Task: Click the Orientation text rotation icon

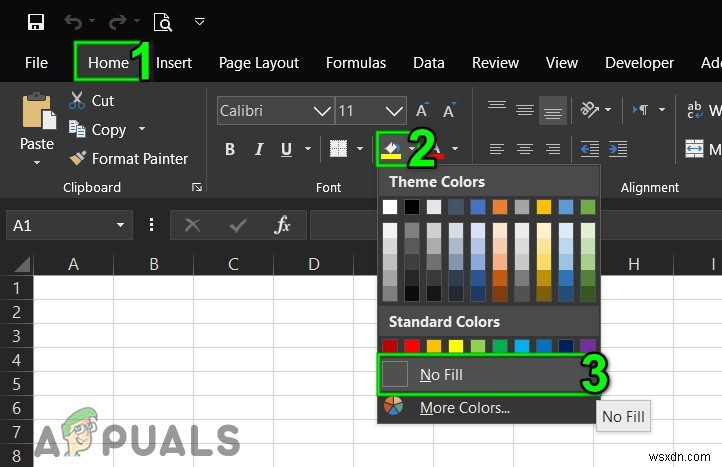Action: pos(590,110)
